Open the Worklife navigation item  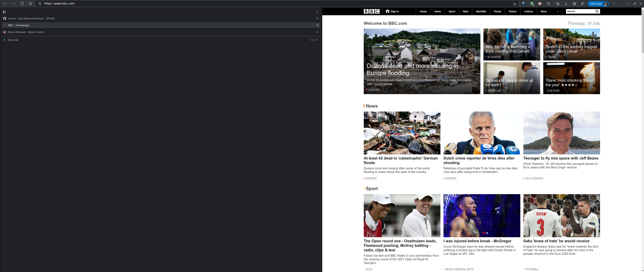481,11
